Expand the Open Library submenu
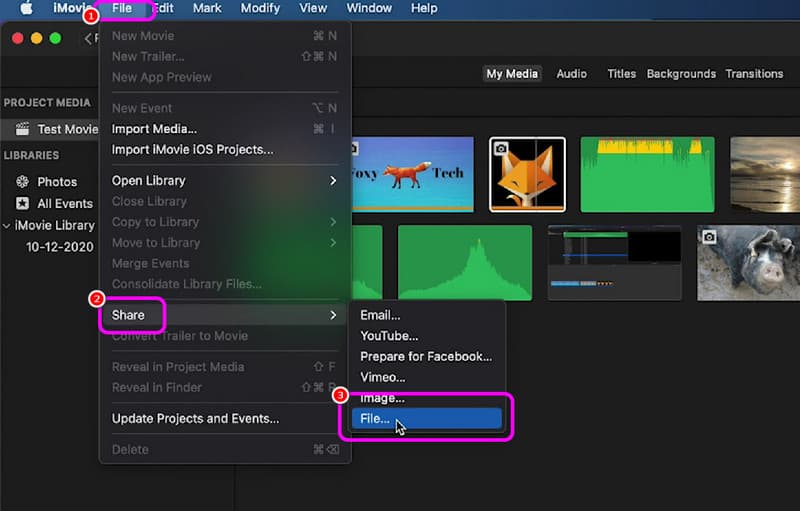The image size is (800, 511). click(x=224, y=181)
